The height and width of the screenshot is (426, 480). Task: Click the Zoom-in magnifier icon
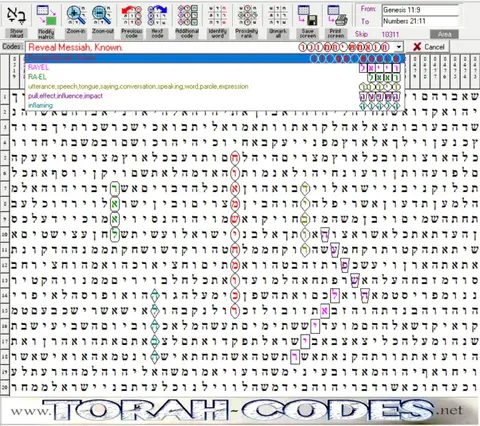tap(76, 16)
